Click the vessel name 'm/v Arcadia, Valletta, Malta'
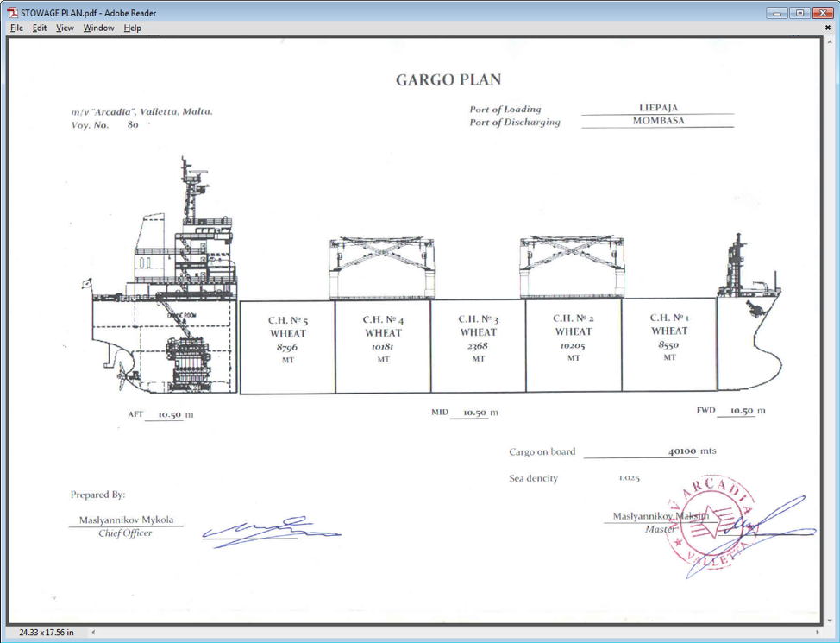Screen dimensions: 840x643 click(x=142, y=111)
